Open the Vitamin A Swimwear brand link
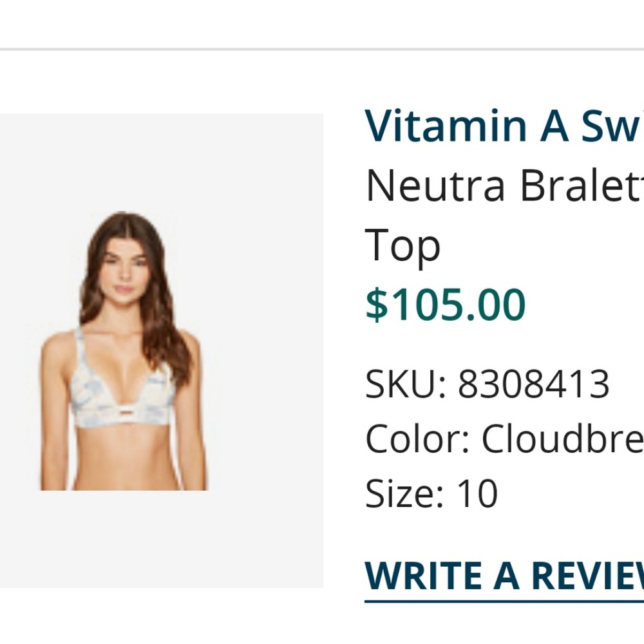This screenshot has height=644, width=644. pos(483,126)
